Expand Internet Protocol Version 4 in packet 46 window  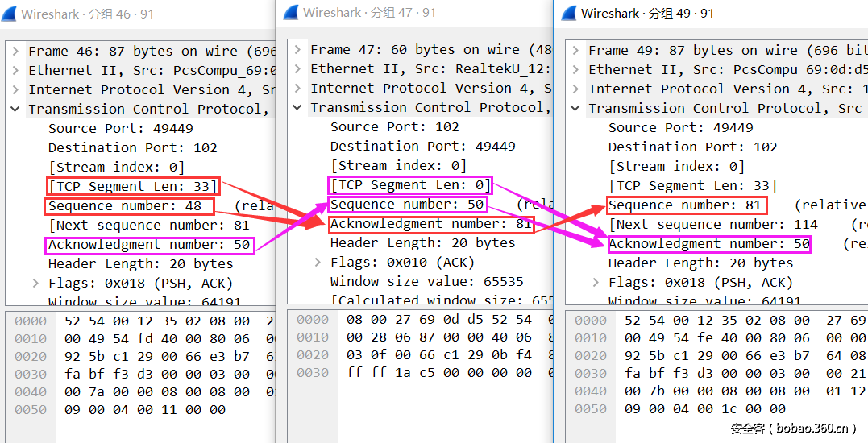(x=15, y=90)
